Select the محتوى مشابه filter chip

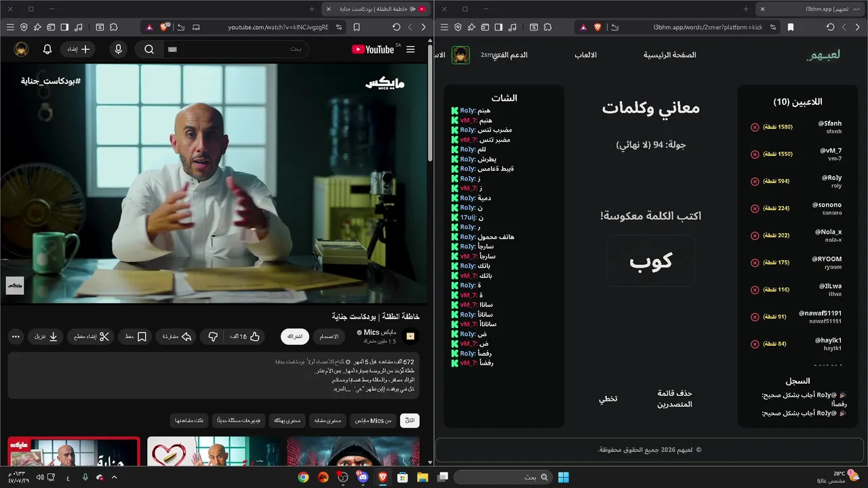pyautogui.click(x=328, y=421)
